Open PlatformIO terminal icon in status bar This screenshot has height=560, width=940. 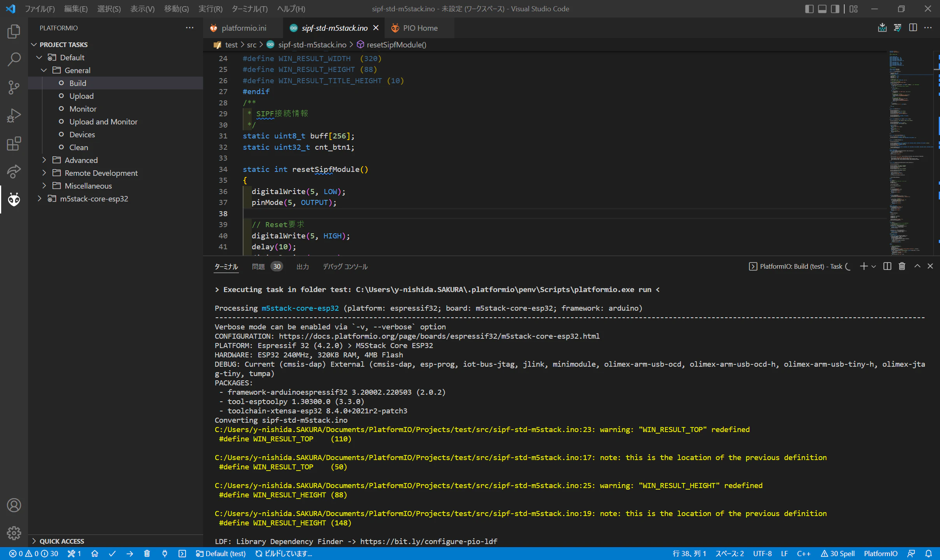tap(182, 553)
